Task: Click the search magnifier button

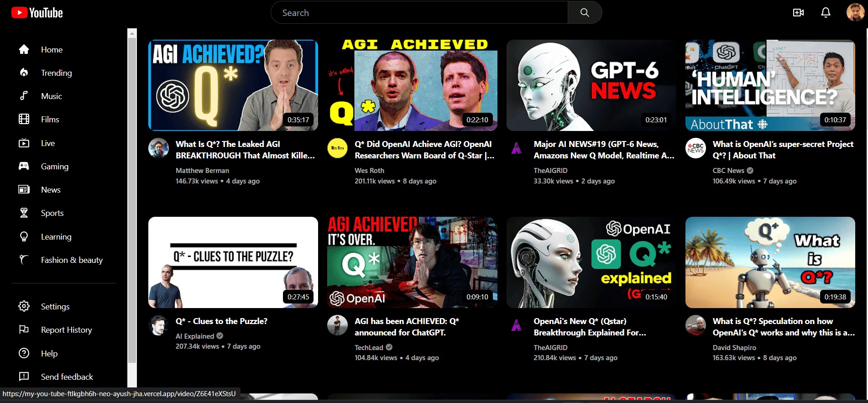Action: click(x=585, y=13)
